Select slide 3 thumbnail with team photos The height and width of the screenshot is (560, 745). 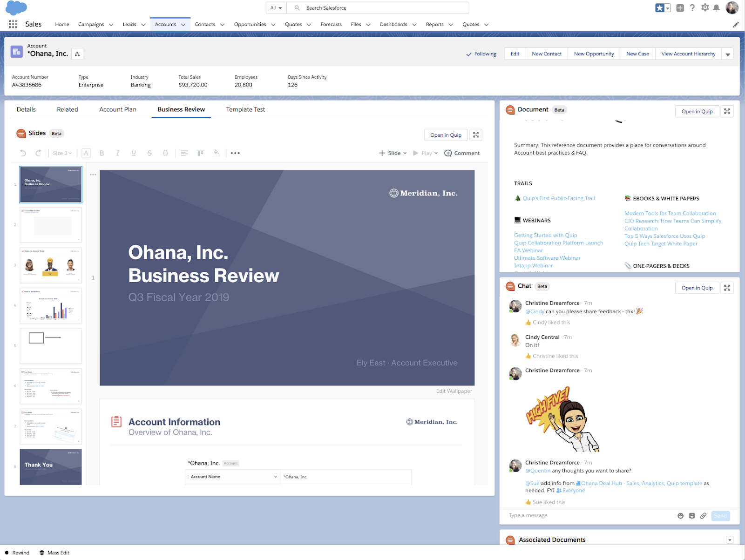pyautogui.click(x=51, y=265)
